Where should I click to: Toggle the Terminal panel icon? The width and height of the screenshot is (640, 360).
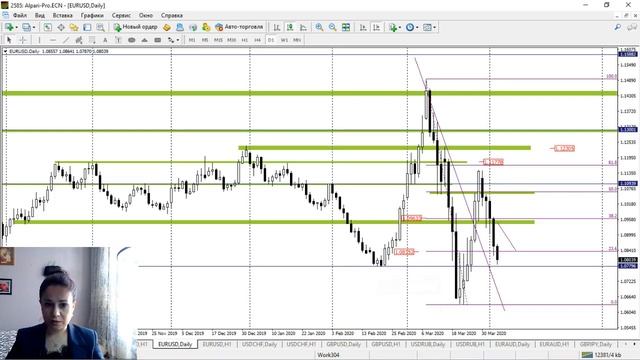pyautogui.click(x=87, y=27)
